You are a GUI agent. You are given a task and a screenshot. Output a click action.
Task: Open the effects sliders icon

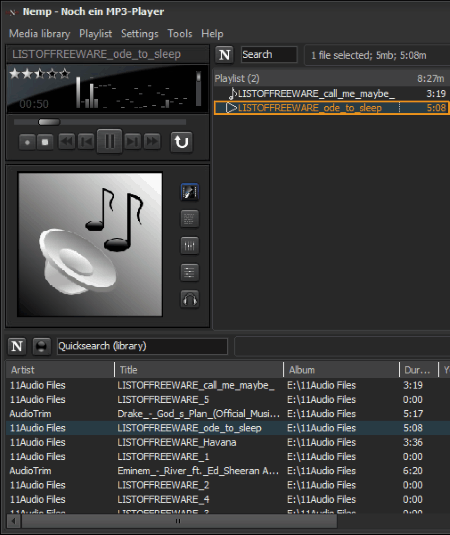190,273
